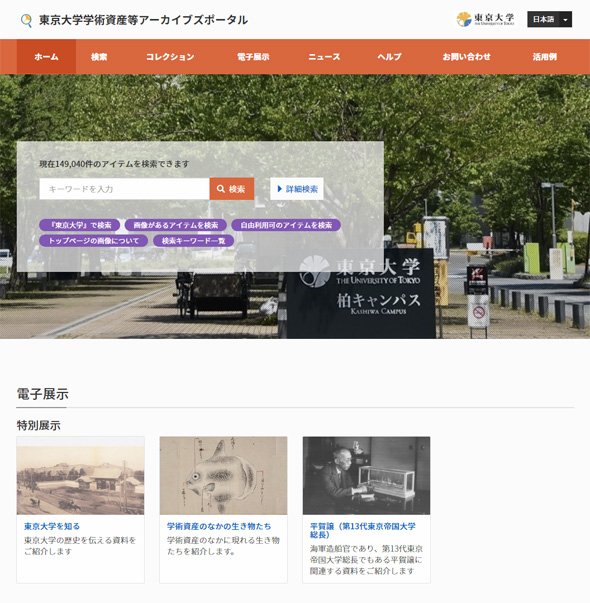Focus the keyword input field

pyautogui.click(x=124, y=189)
